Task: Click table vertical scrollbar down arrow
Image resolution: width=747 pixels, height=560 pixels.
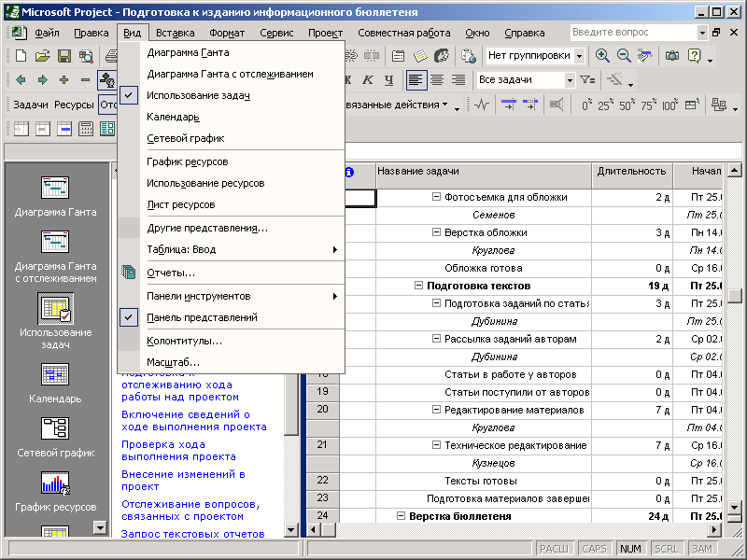Action: tap(735, 508)
